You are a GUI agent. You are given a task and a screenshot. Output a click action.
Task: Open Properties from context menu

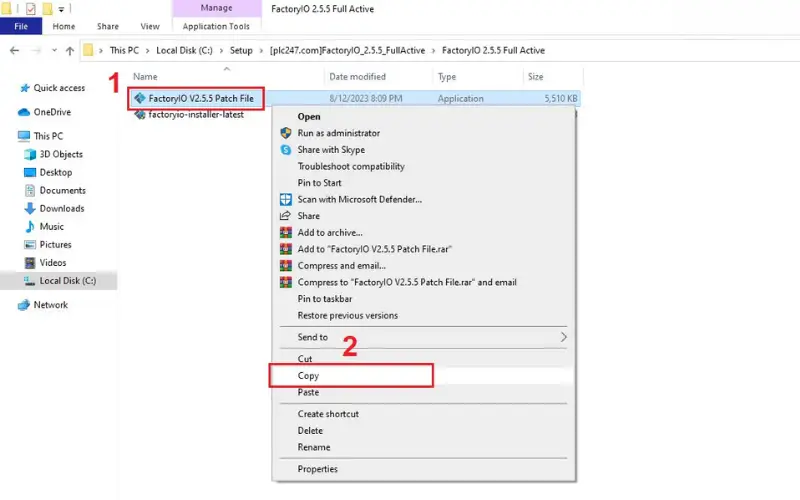click(317, 469)
